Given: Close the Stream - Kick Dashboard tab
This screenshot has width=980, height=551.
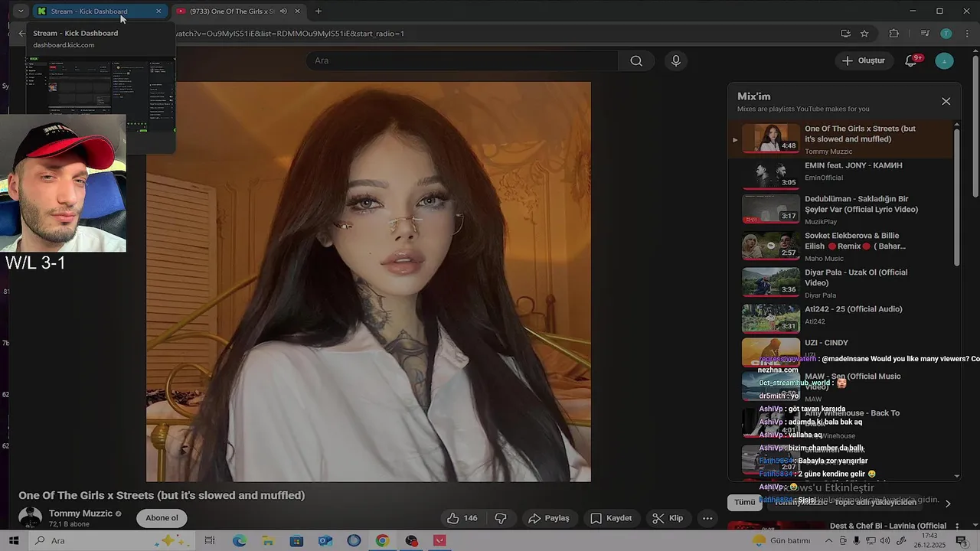Looking at the screenshot, I should [158, 11].
